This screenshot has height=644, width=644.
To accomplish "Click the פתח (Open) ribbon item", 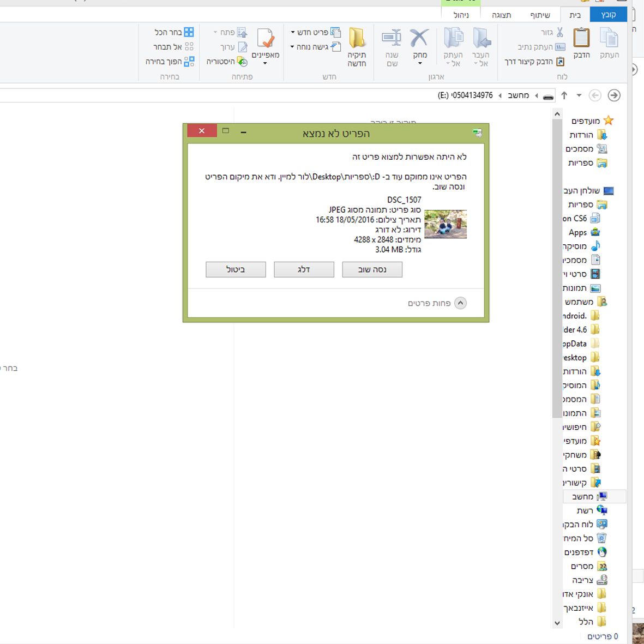I will click(x=230, y=32).
